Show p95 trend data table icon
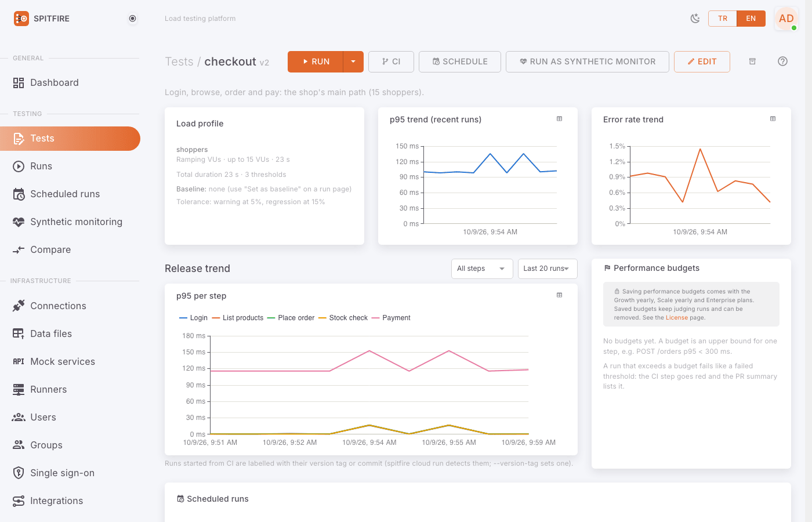This screenshot has height=522, width=812. click(560, 119)
